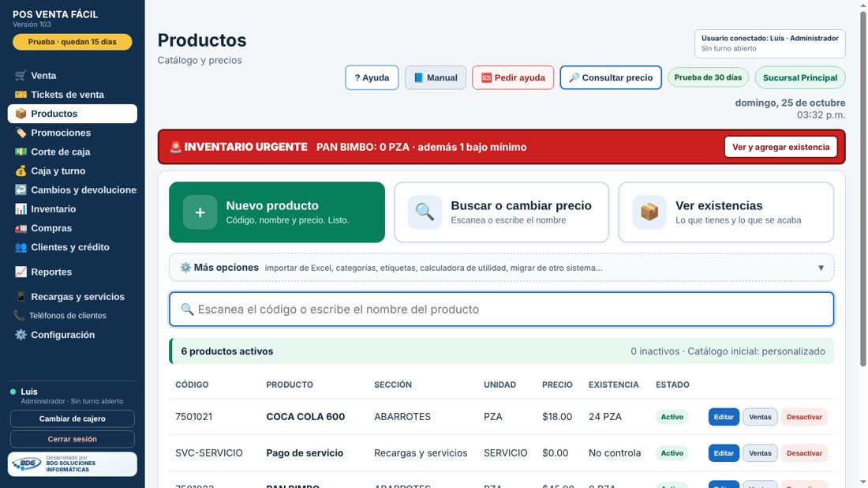Image resolution: width=868 pixels, height=488 pixels.
Task: Click the Recargas y servicios section cell
Action: 421,453
